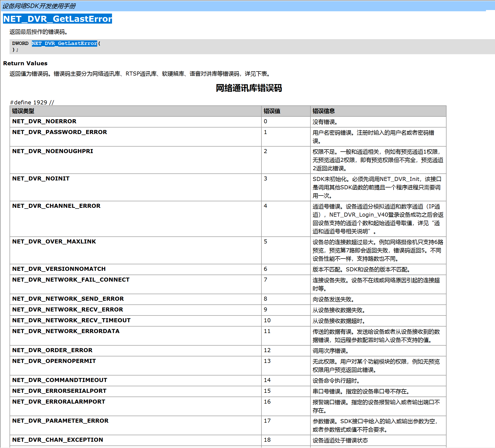Select the NET_DVR_ERRORALARMPORT cell
This screenshot has width=495, height=448.
click(x=136, y=406)
